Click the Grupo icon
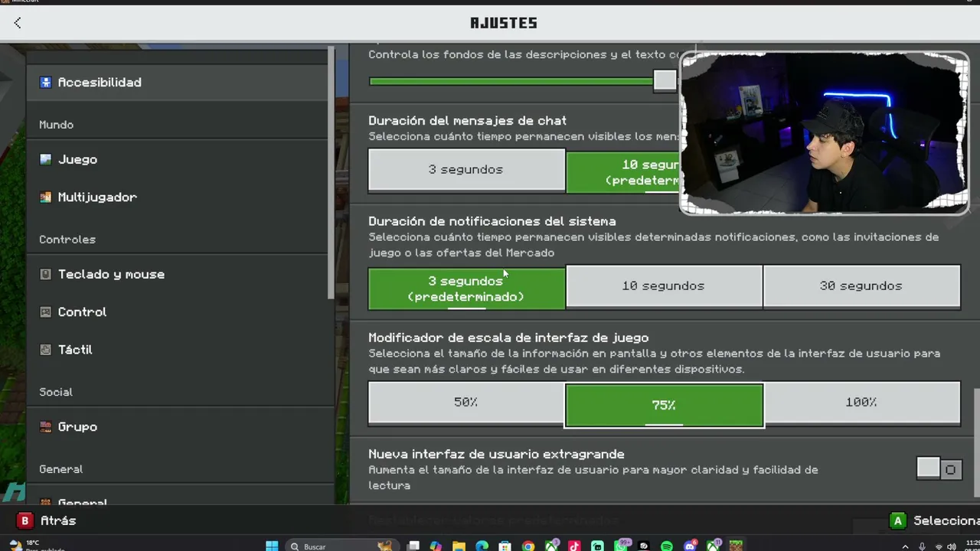Viewport: 980px width, 551px height. tap(45, 426)
